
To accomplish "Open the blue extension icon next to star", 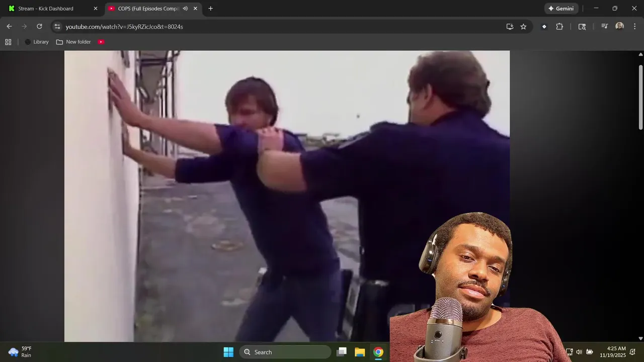I will tap(544, 27).
